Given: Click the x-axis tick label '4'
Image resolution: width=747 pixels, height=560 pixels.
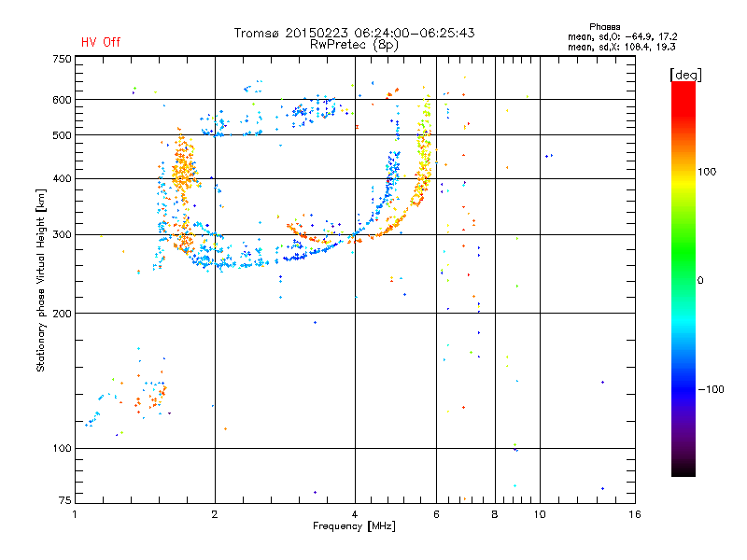Looking at the screenshot, I should pyautogui.click(x=355, y=514).
